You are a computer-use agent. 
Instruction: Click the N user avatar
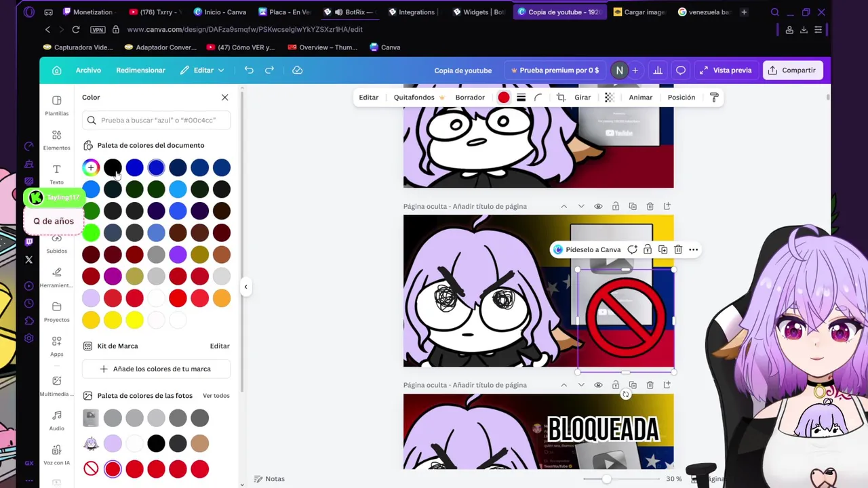(619, 70)
